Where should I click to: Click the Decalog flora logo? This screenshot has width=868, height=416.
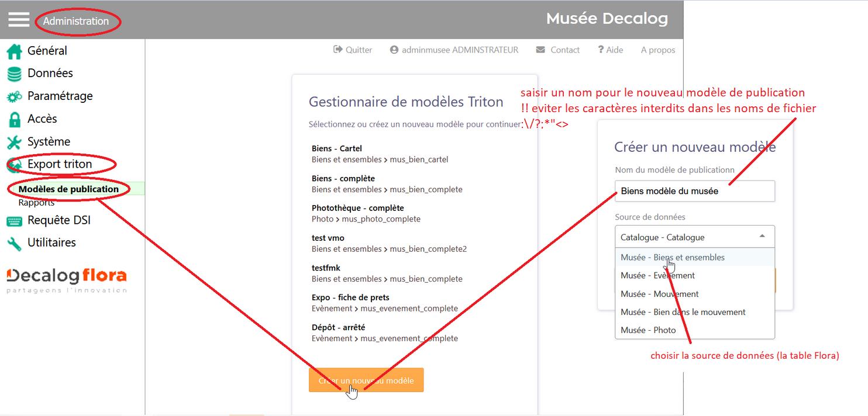67,279
